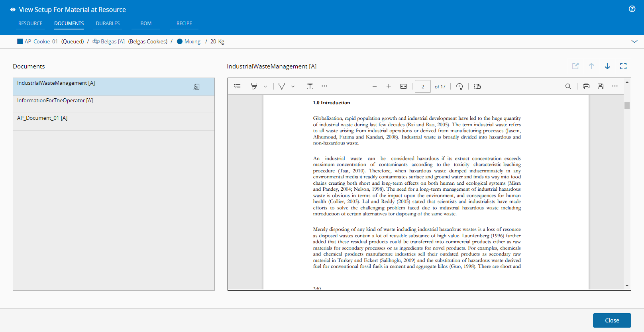Print the PDF document
The image size is (644, 332).
coord(586,86)
